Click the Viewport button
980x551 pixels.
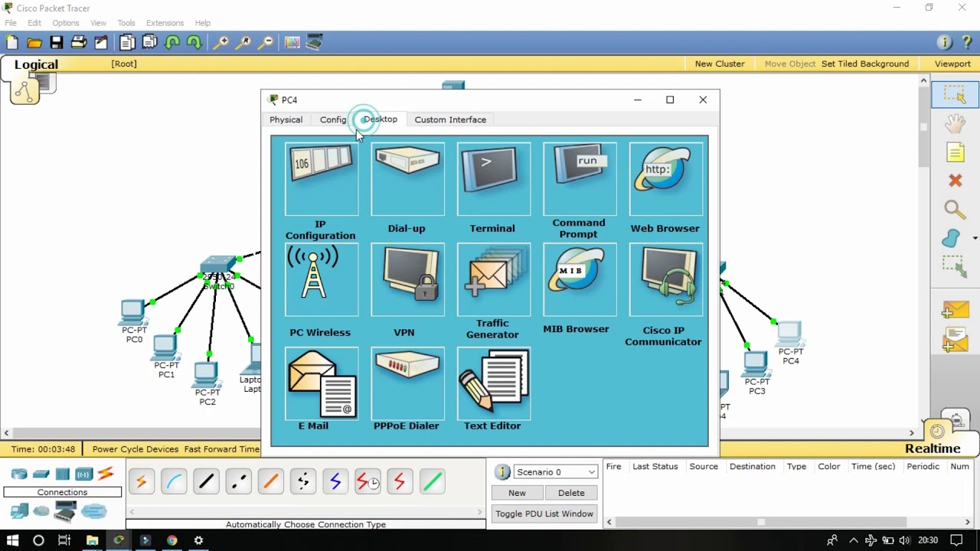(952, 64)
